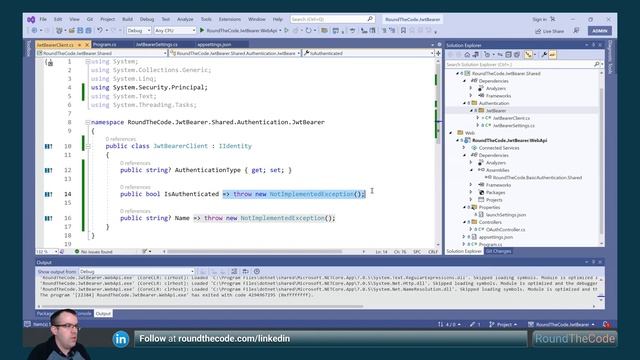Open the Any CPU platform dropdown
This screenshot has width=640, height=360.
(175, 31)
